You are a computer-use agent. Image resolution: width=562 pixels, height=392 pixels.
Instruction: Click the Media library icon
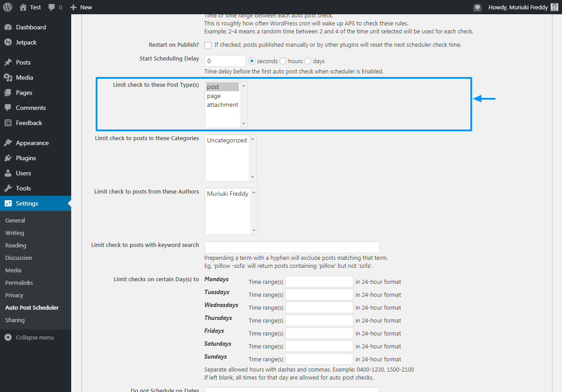coord(8,77)
